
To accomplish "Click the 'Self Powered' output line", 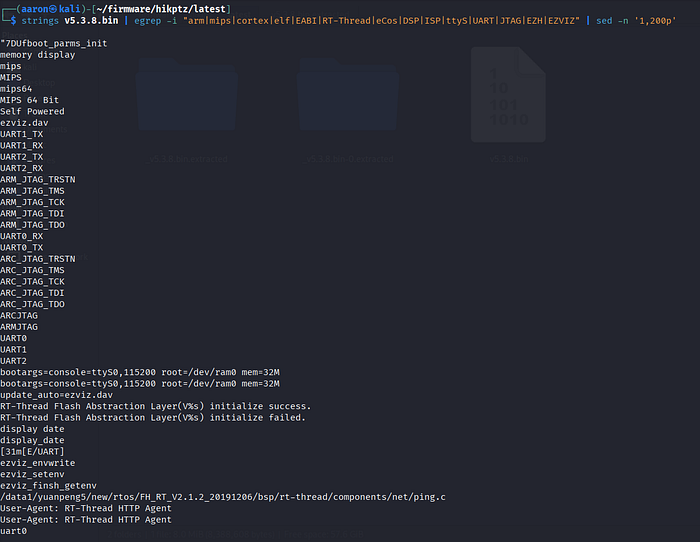I will click(x=32, y=112).
